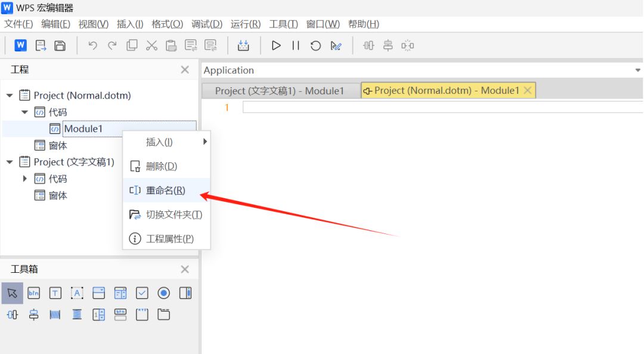
Task: Expand the 代码 folder under Project (文字文稿1)
Action: [x=24, y=178]
